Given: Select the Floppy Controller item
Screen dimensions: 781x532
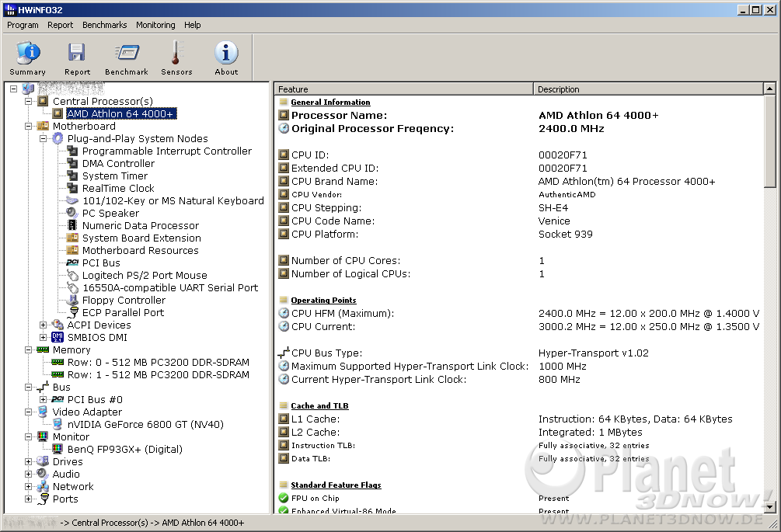Looking at the screenshot, I should point(124,300).
